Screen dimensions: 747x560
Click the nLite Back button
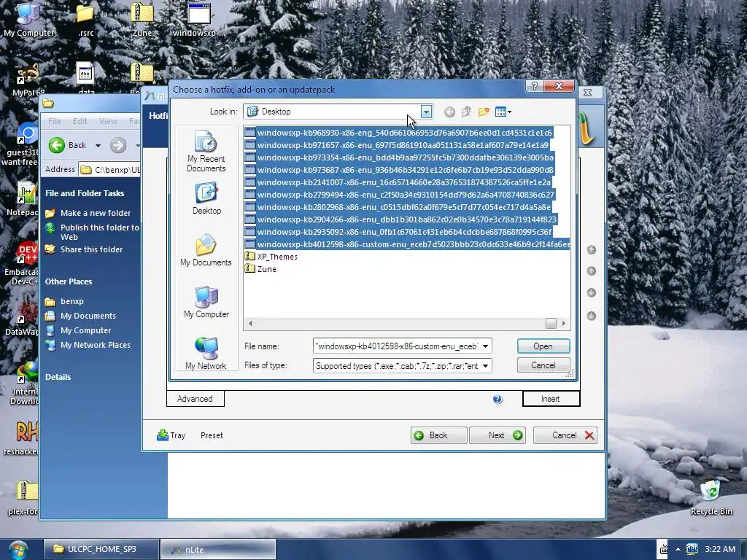[438, 435]
